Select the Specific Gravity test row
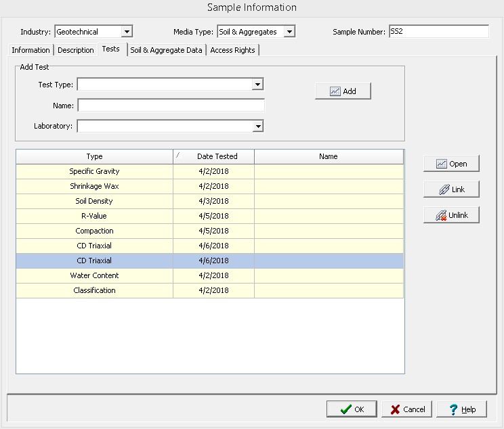 click(x=95, y=171)
